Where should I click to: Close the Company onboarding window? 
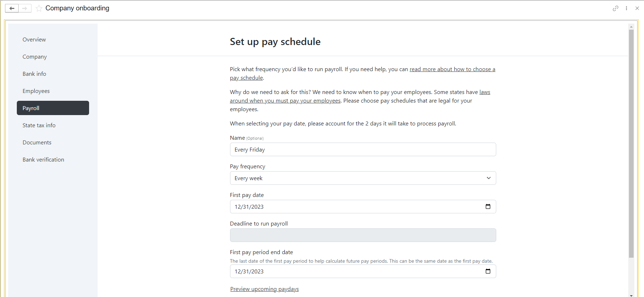[x=637, y=8]
